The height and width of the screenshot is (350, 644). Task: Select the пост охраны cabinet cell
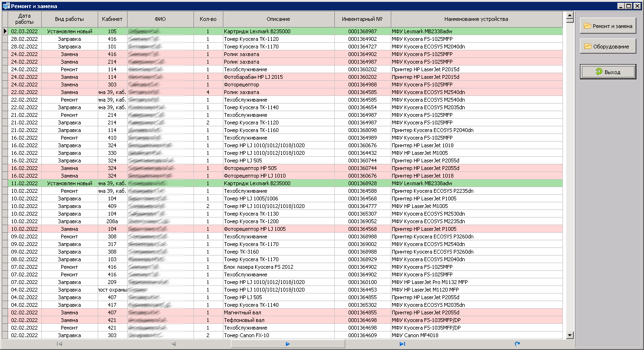tap(112, 290)
